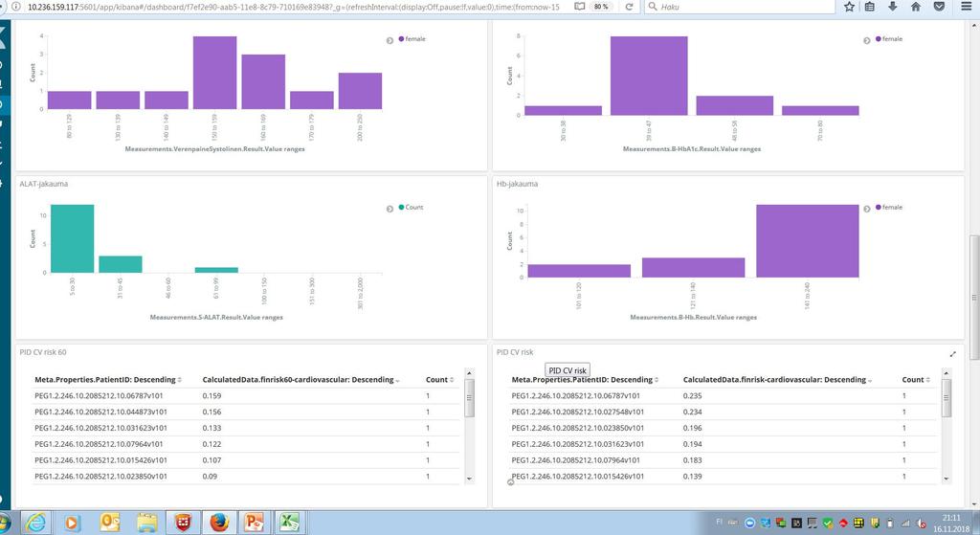Viewport: 980px width, 535px height.
Task: Expand the PID CV risk panel to fullscreen
Action: [x=952, y=354]
